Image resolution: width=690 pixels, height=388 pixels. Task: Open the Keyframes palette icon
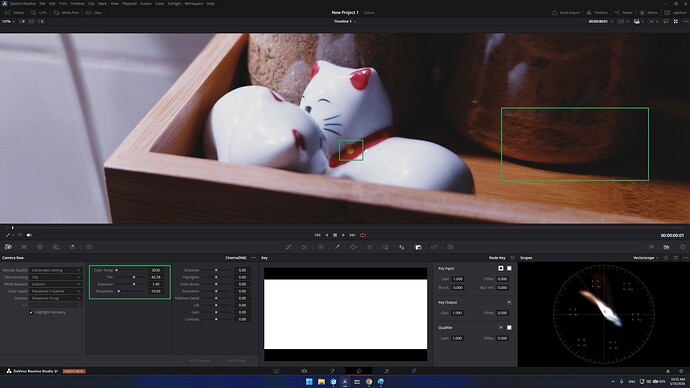(651, 247)
